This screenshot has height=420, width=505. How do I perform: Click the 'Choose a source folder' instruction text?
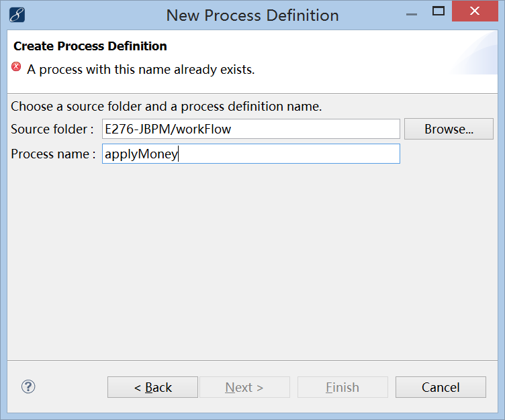click(x=167, y=106)
